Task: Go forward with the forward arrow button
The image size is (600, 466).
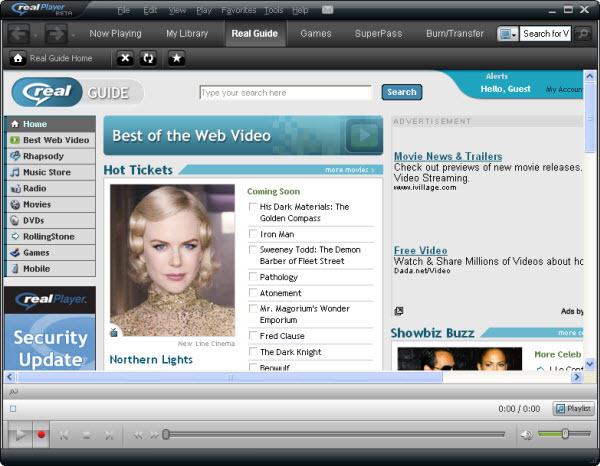Action: coord(56,34)
